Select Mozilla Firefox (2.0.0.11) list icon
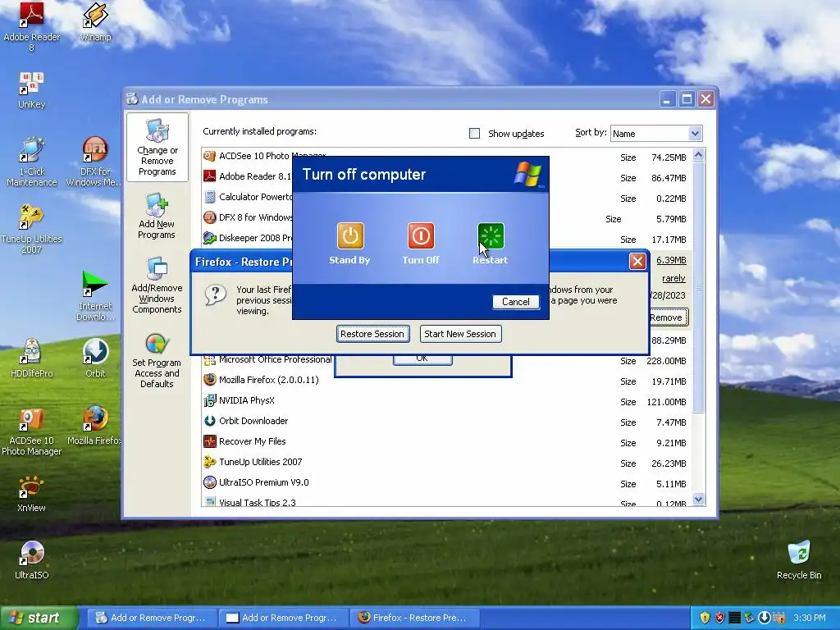This screenshot has width=840, height=630. coord(209,380)
